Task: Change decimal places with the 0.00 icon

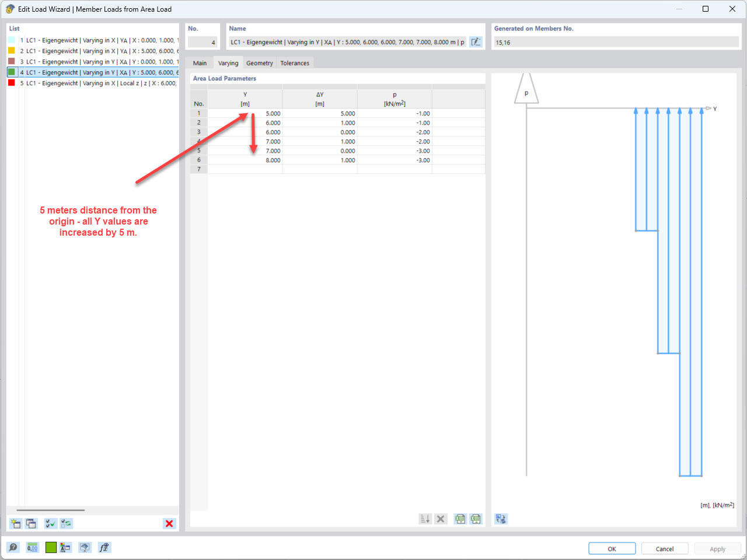Action: pos(33,547)
